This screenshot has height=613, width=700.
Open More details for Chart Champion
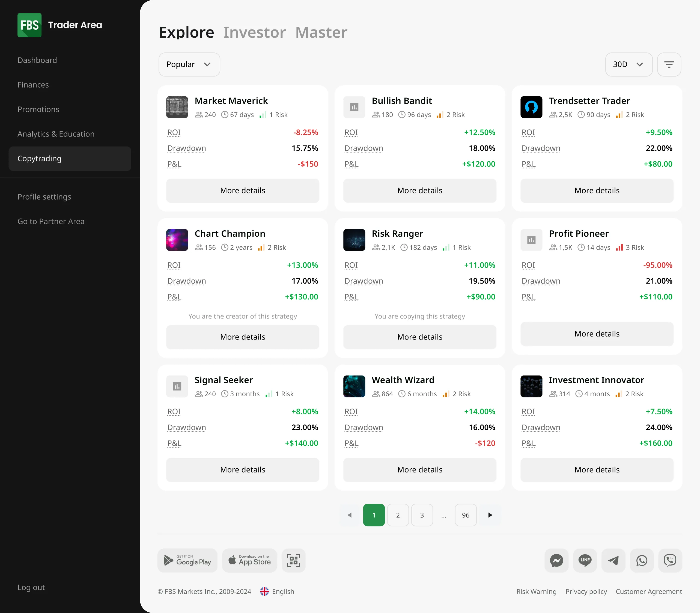(242, 337)
